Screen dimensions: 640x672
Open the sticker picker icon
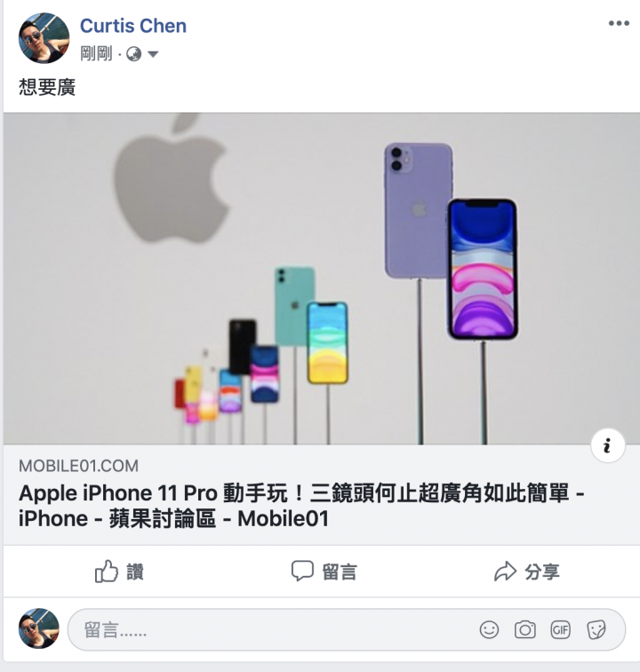596,630
